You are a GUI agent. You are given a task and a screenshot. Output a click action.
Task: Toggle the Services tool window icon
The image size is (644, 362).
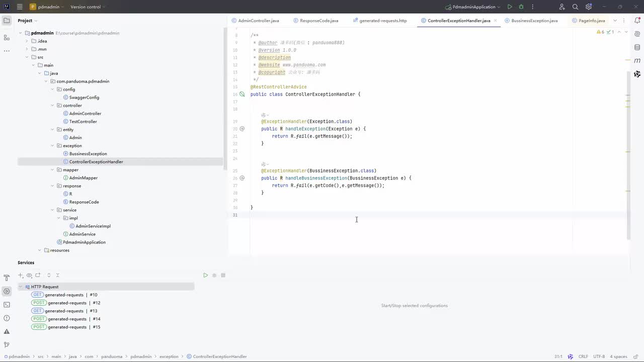coord(7,292)
